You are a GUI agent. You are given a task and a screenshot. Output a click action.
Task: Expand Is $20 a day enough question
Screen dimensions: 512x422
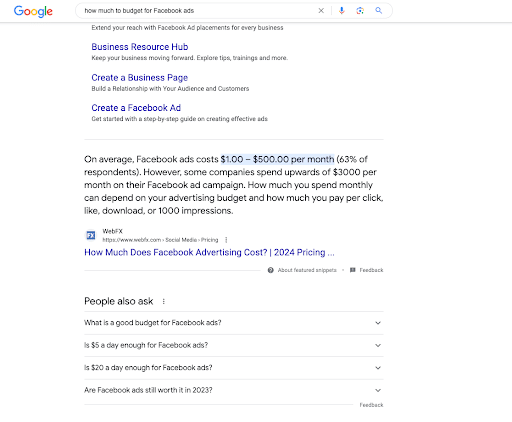234,368
